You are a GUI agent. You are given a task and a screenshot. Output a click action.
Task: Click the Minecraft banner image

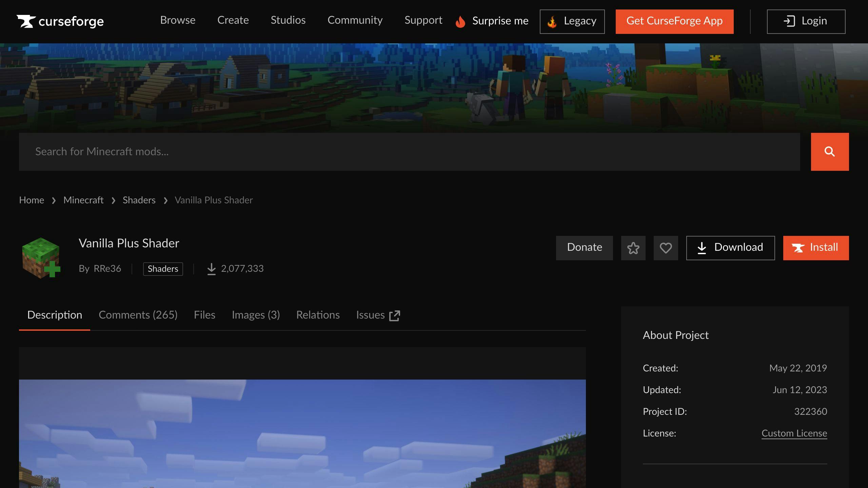click(x=434, y=87)
